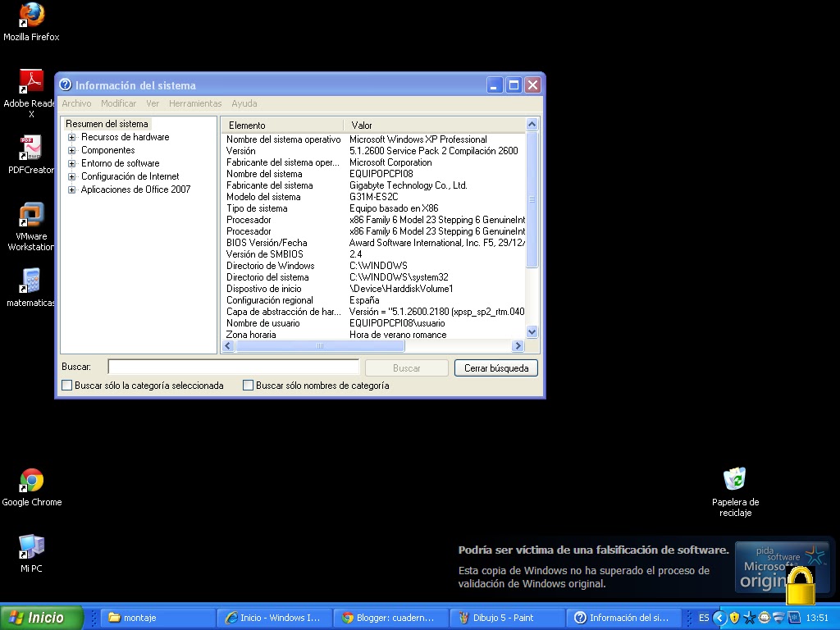The height and width of the screenshot is (630, 840).
Task: Click the ES language bar indicator
Action: (x=704, y=618)
